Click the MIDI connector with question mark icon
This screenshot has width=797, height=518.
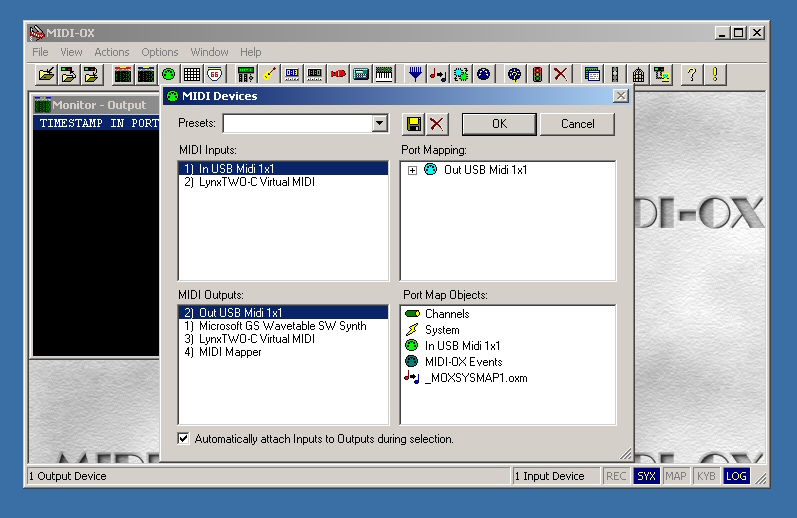click(x=514, y=75)
